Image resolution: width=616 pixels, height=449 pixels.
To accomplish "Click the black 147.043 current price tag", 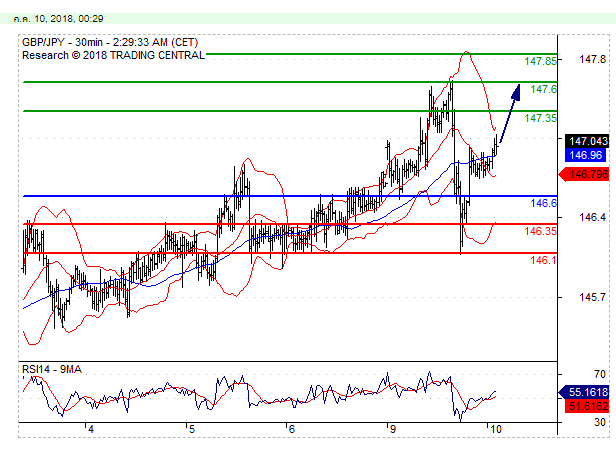I will tap(587, 141).
